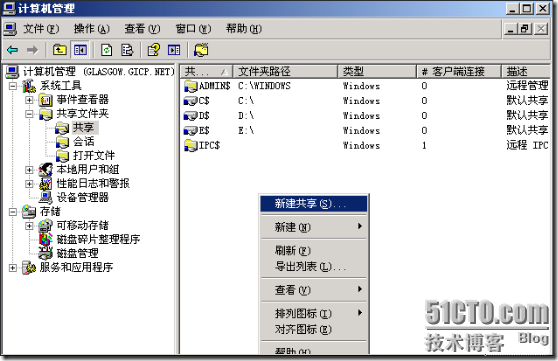Viewport: 558px width, 361px height.
Task: Click the Export List toolbar icon
Action: pos(127,50)
